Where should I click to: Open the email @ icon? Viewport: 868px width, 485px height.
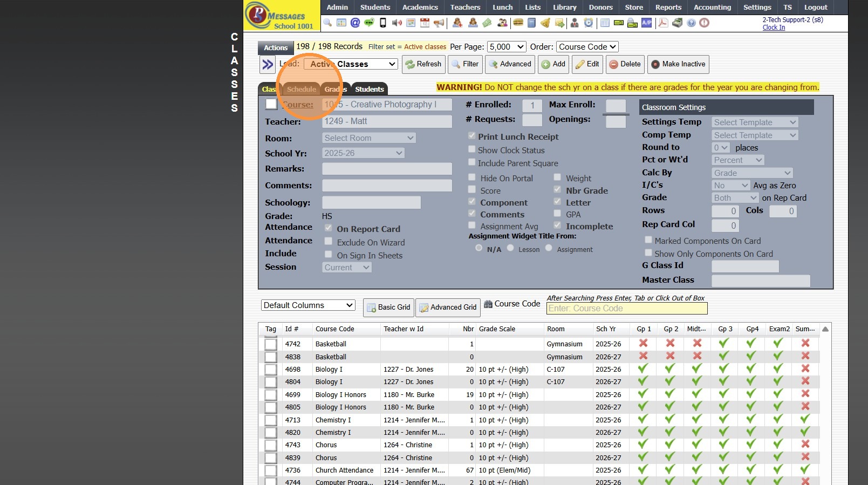pyautogui.click(x=355, y=23)
